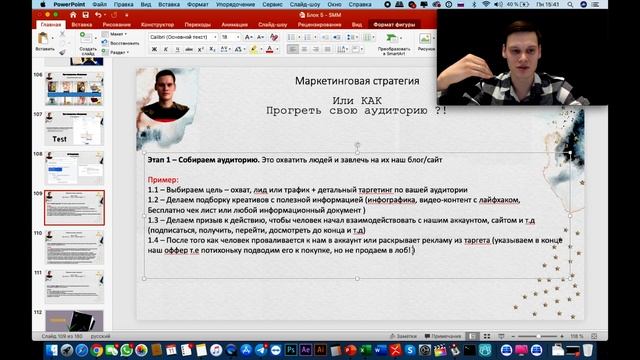
Task: Click the Home icon in title bar
Action: click(x=73, y=15)
